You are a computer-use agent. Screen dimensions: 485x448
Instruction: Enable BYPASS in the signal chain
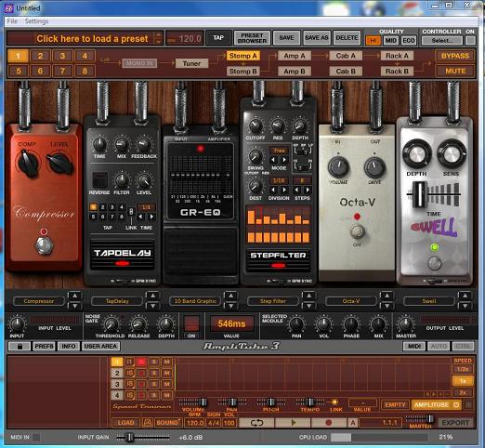coord(454,56)
